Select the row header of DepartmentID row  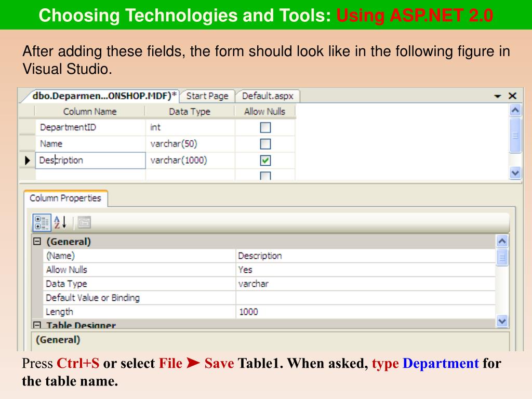coord(27,128)
